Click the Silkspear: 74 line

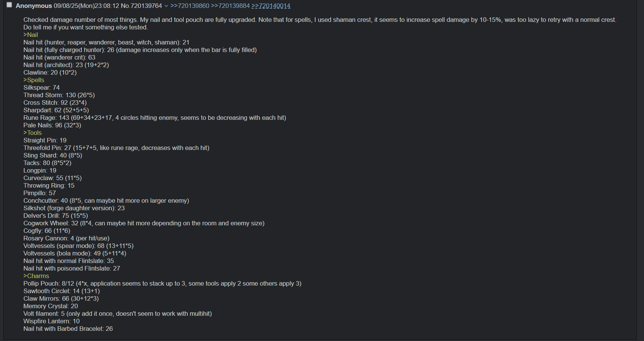pyautogui.click(x=41, y=87)
